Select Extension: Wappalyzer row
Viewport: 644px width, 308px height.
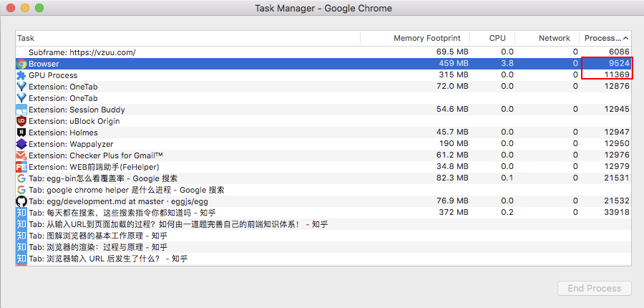coord(323,144)
